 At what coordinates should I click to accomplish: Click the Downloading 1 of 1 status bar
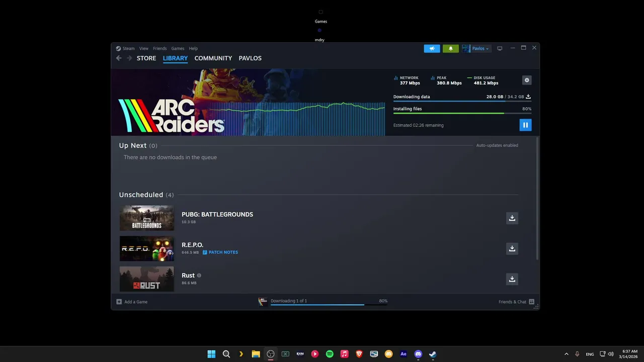[329, 302]
